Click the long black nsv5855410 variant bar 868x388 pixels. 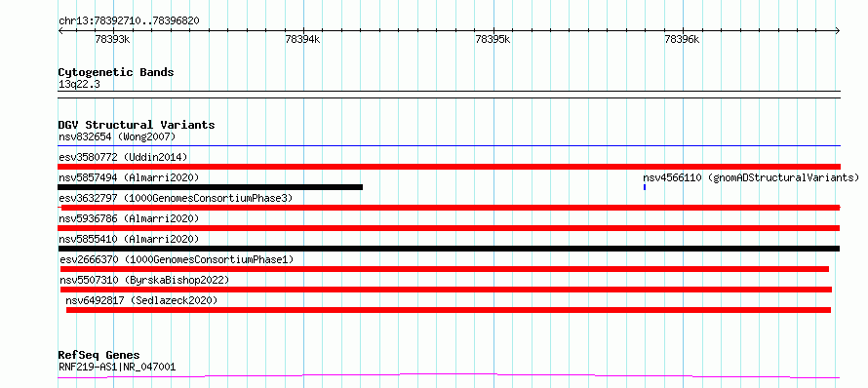coord(449,249)
